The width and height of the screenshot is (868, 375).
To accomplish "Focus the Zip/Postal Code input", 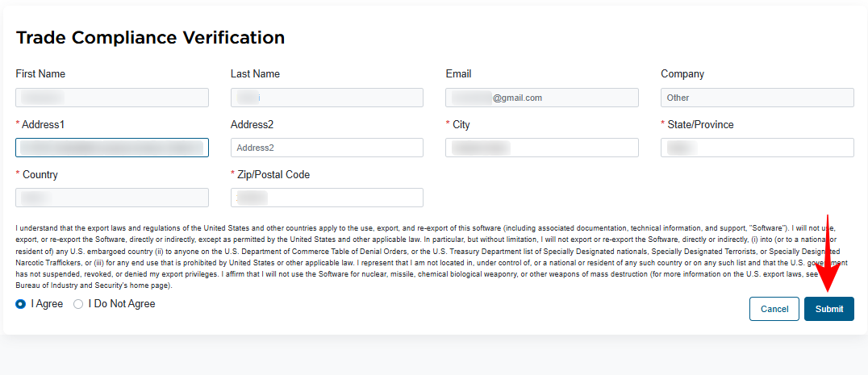I will (x=327, y=198).
